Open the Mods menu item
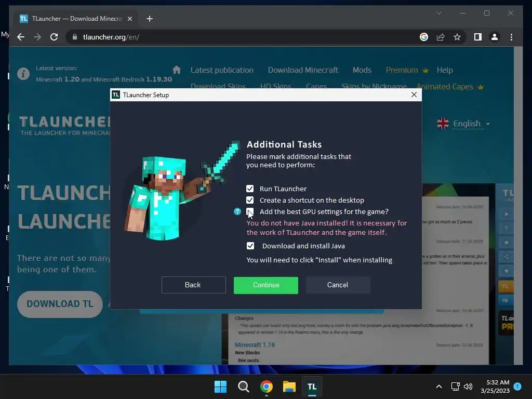The image size is (532, 399). 362,70
